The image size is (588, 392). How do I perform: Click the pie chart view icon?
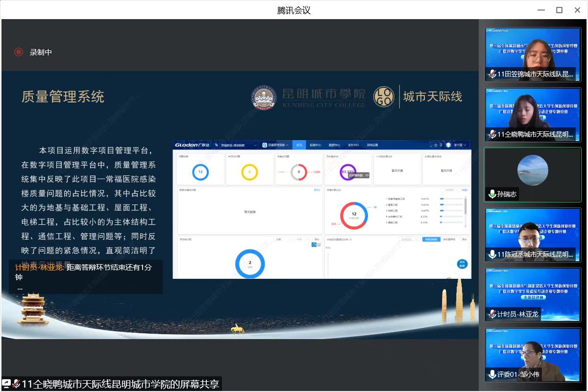click(x=314, y=245)
